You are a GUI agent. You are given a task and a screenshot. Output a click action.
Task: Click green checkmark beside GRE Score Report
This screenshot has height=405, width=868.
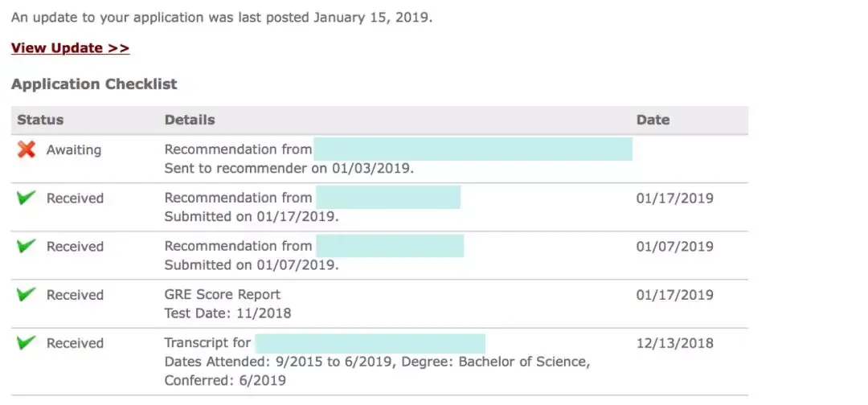(x=27, y=294)
